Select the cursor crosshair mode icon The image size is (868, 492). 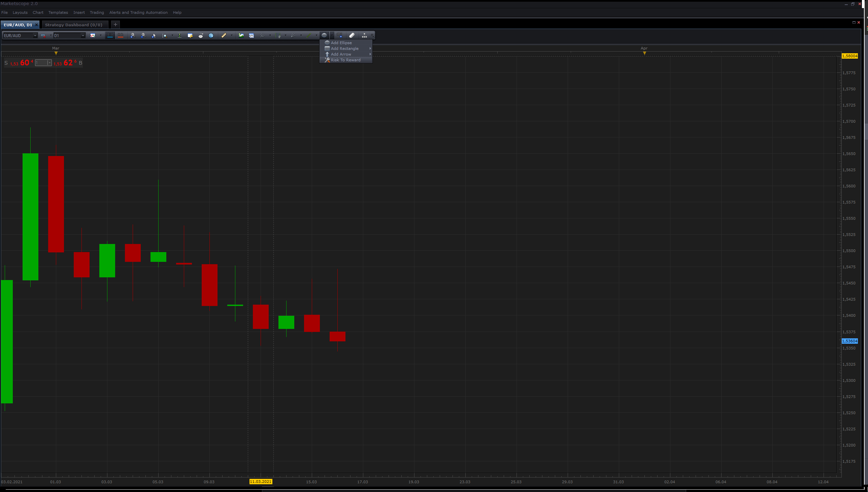click(154, 35)
